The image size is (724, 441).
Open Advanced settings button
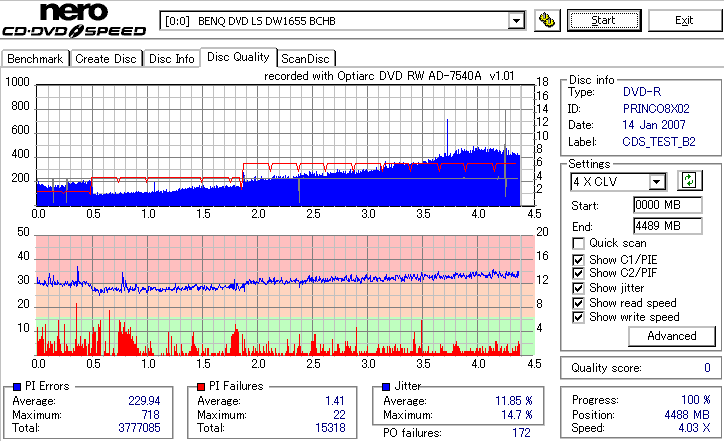coord(672,336)
